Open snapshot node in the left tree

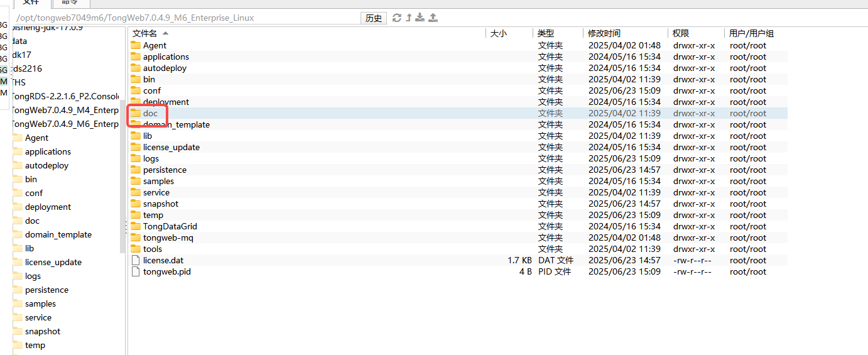(x=43, y=331)
